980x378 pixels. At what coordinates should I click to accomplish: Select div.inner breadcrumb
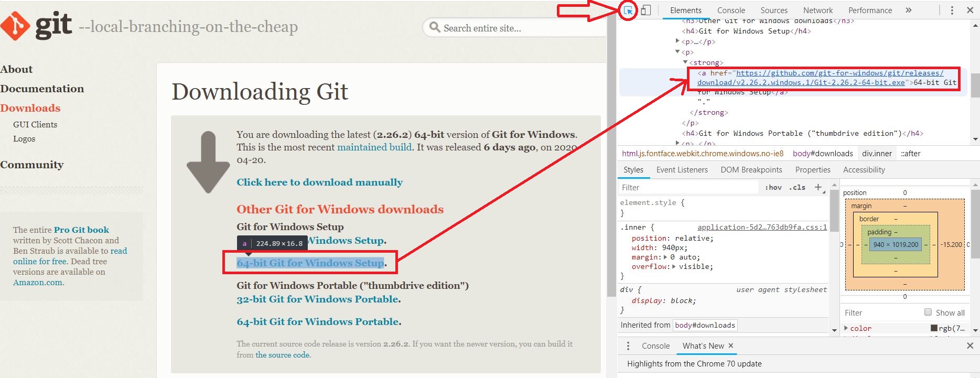tap(877, 154)
